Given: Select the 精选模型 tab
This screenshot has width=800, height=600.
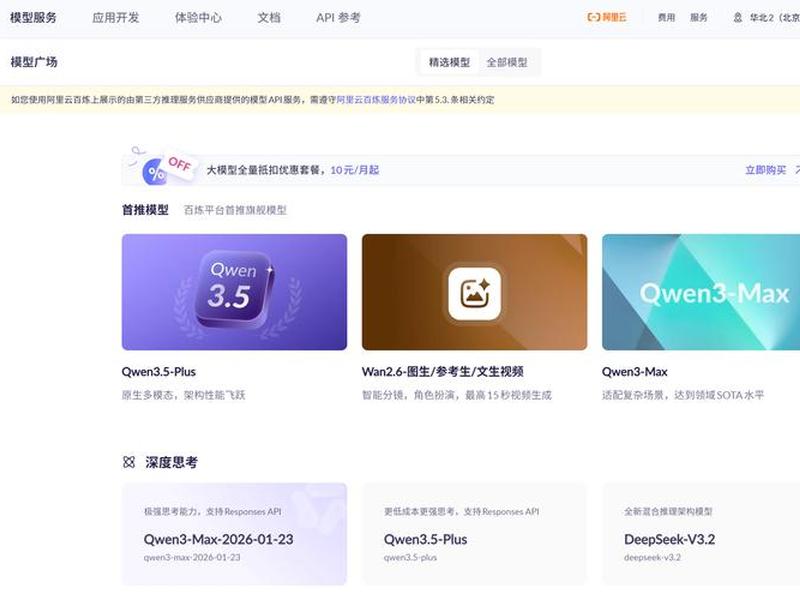Looking at the screenshot, I should pos(449,62).
